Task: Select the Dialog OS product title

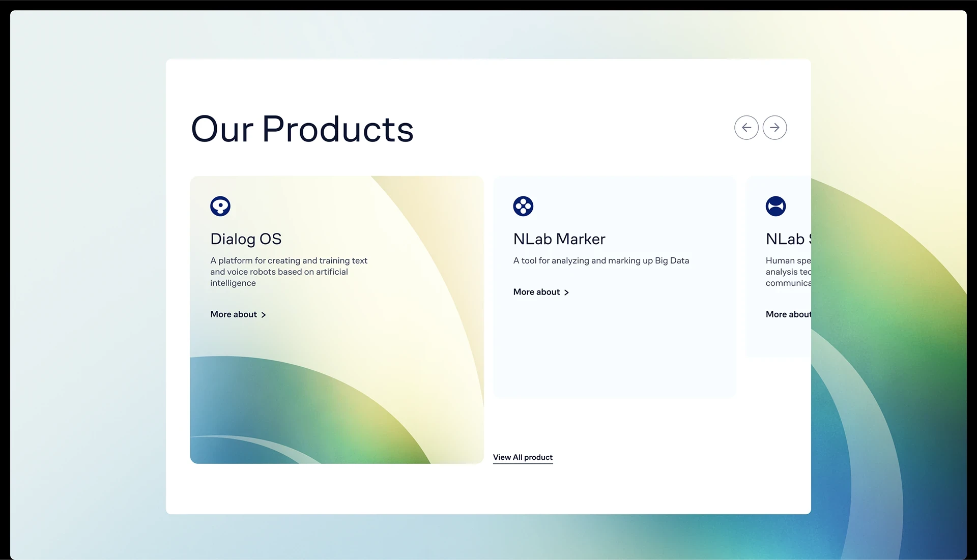Action: [246, 239]
